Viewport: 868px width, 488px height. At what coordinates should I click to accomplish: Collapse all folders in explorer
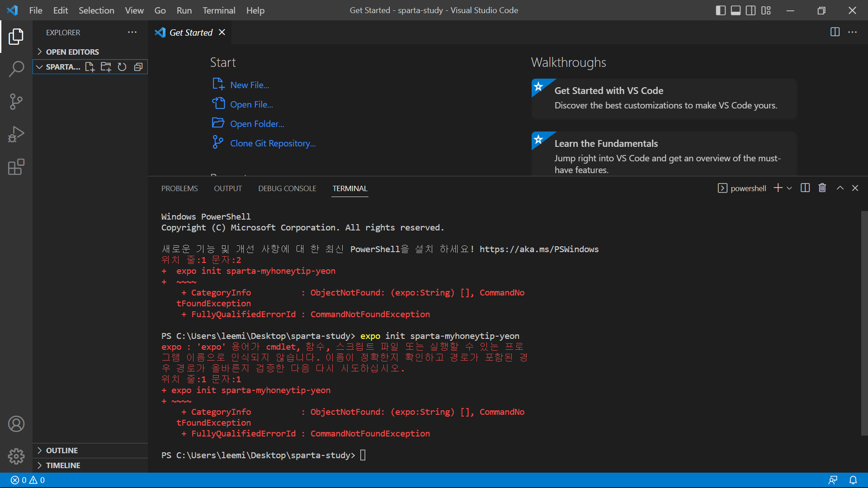click(x=138, y=67)
